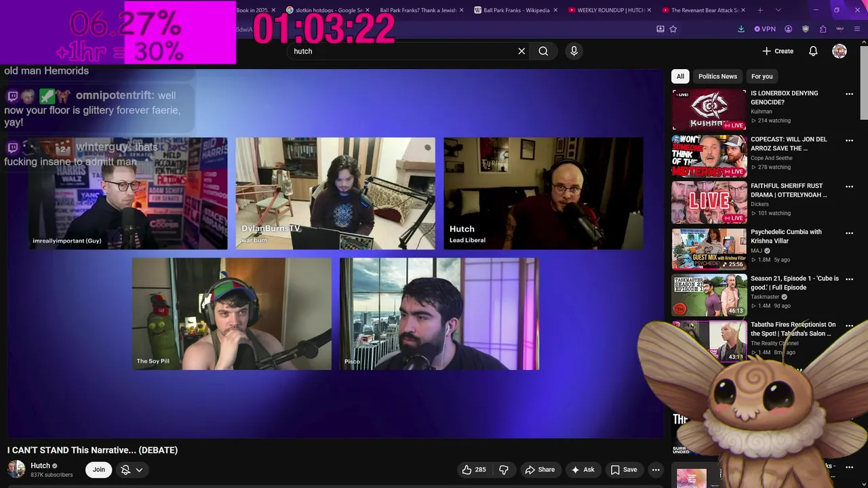Click the video title 'I CAN'T STAND This Narrative'
Screen dimensions: 868x488
click(92, 450)
